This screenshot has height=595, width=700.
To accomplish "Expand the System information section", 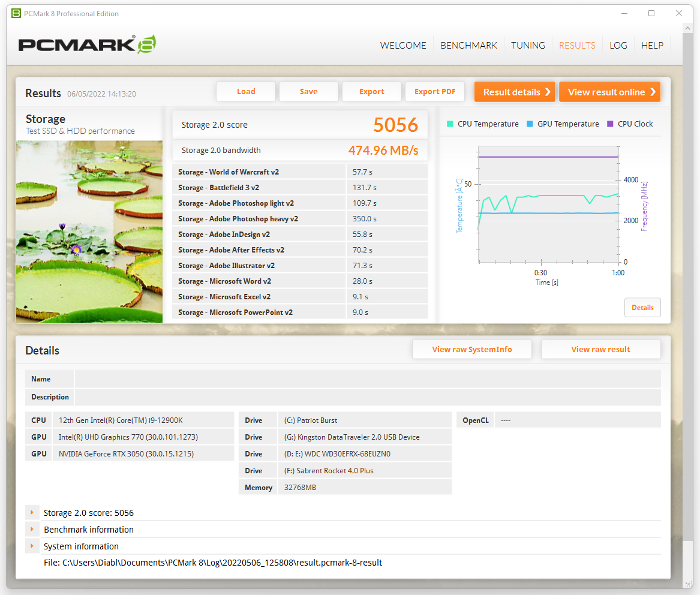I will [32, 546].
